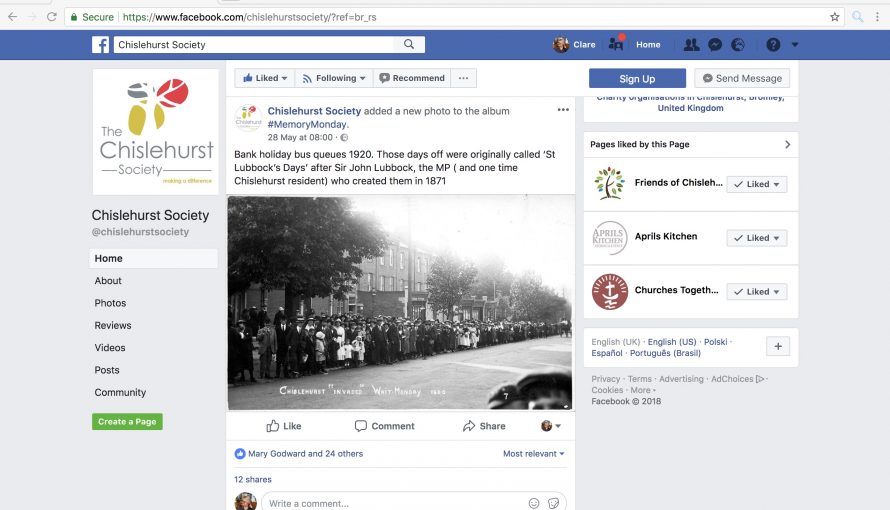Click the search magnifier button

[x=409, y=44]
